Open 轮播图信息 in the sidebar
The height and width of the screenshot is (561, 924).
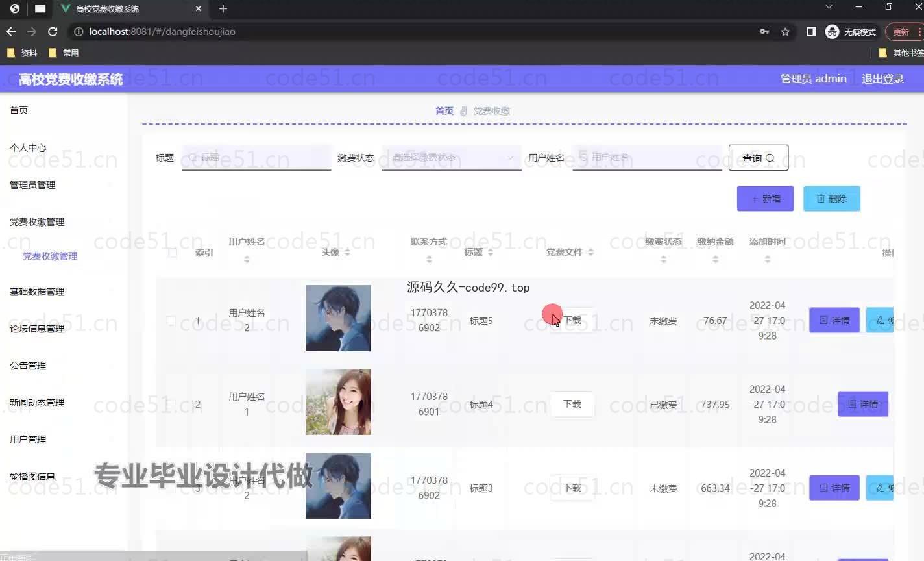[x=32, y=477]
